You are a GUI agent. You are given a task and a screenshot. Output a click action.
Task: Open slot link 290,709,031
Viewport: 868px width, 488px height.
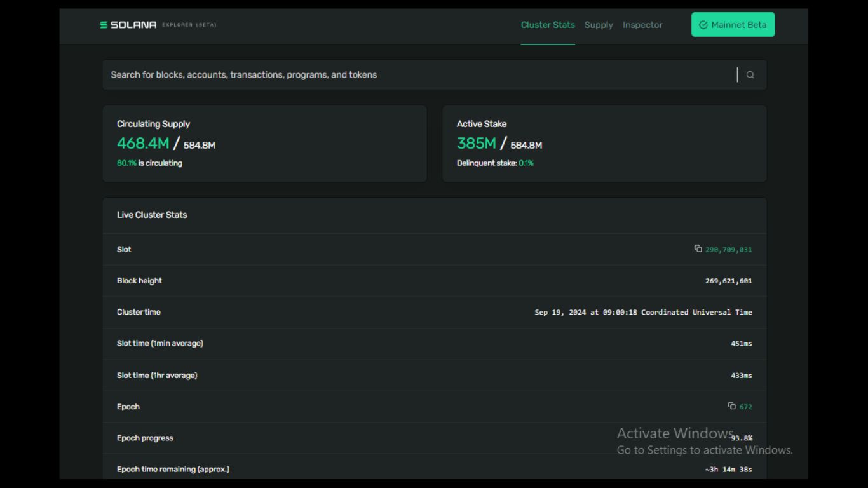(x=728, y=250)
